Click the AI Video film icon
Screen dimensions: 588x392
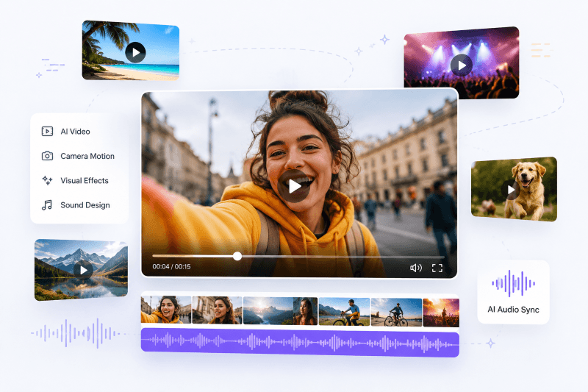coord(47,132)
